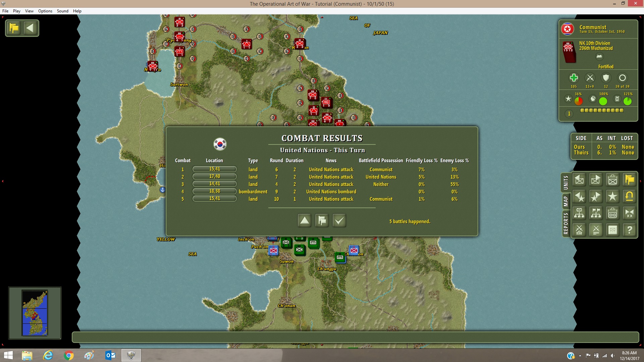Open File Explorer from the taskbar
Viewport: 644px width, 362px height.
[27, 355]
